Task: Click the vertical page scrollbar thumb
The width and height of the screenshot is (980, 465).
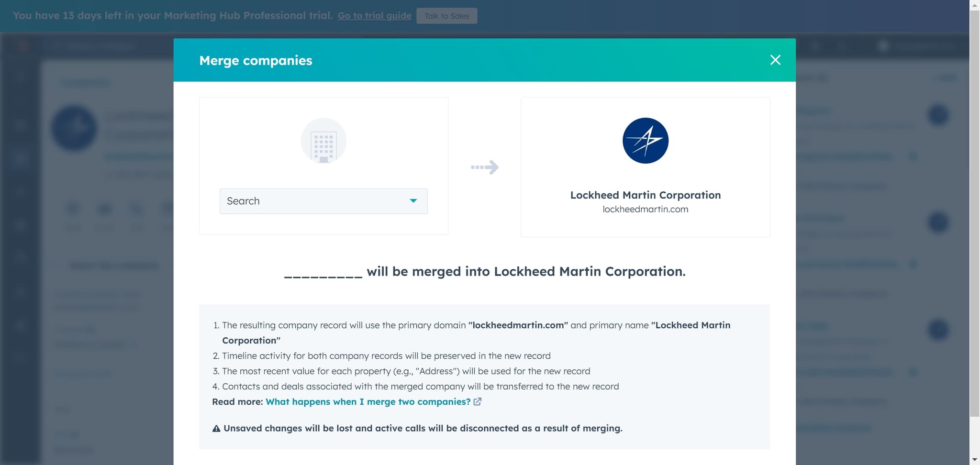Action: tap(975, 210)
